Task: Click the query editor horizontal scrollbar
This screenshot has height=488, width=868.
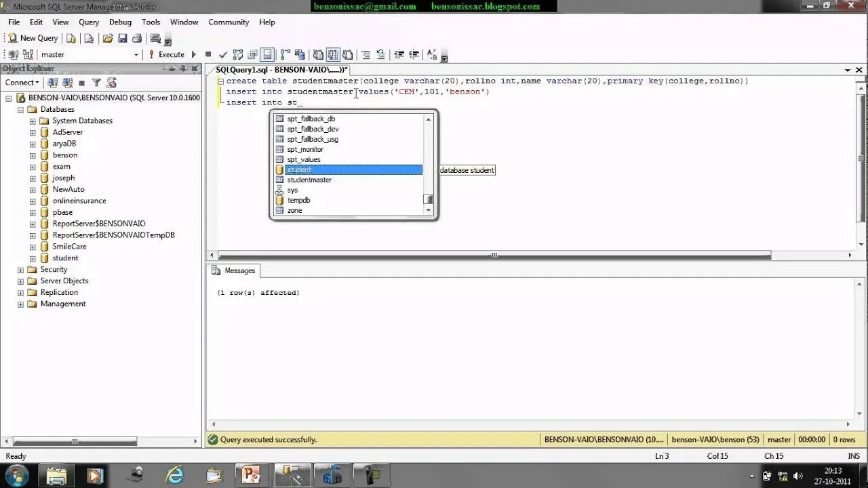Action: point(494,256)
